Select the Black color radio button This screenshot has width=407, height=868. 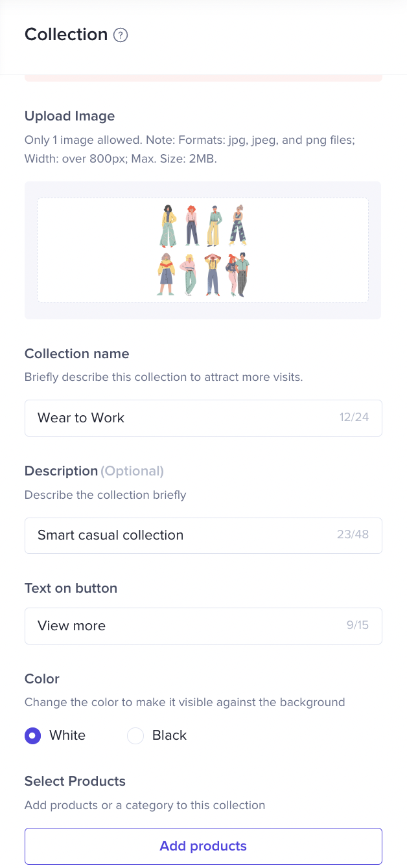coord(135,736)
